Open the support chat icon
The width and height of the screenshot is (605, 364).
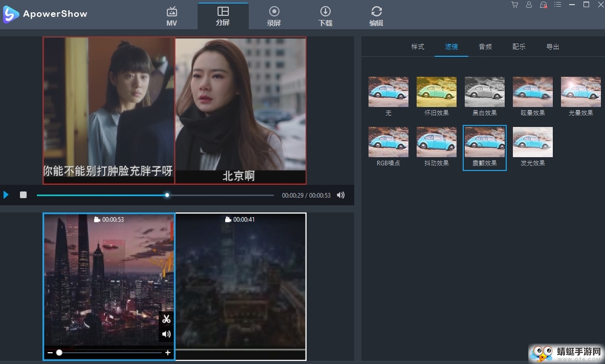543,5
